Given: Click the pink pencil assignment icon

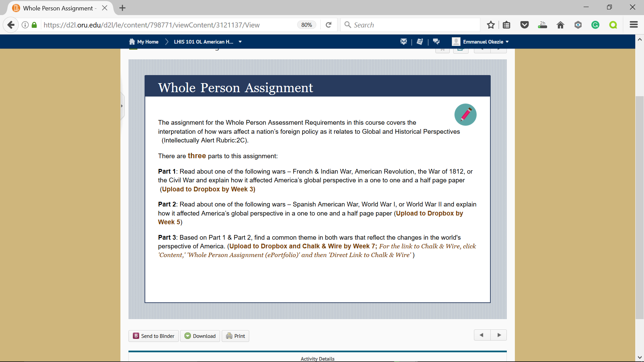Looking at the screenshot, I should [465, 115].
